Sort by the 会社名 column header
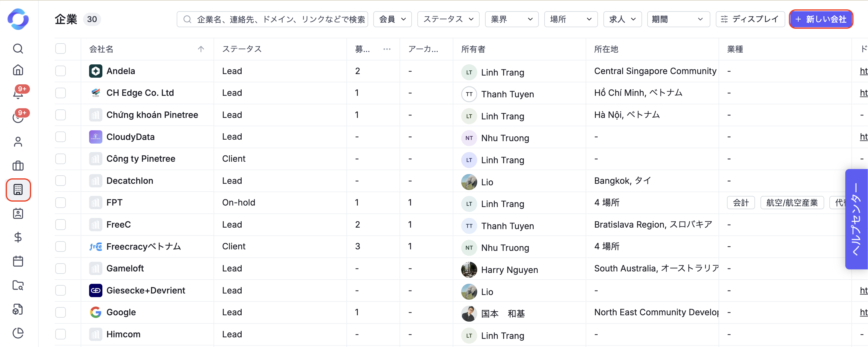 point(101,49)
